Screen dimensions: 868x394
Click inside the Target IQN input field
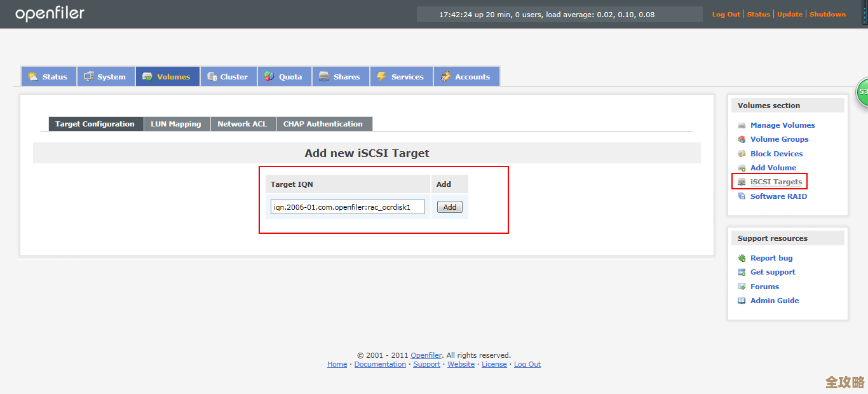[x=347, y=207]
